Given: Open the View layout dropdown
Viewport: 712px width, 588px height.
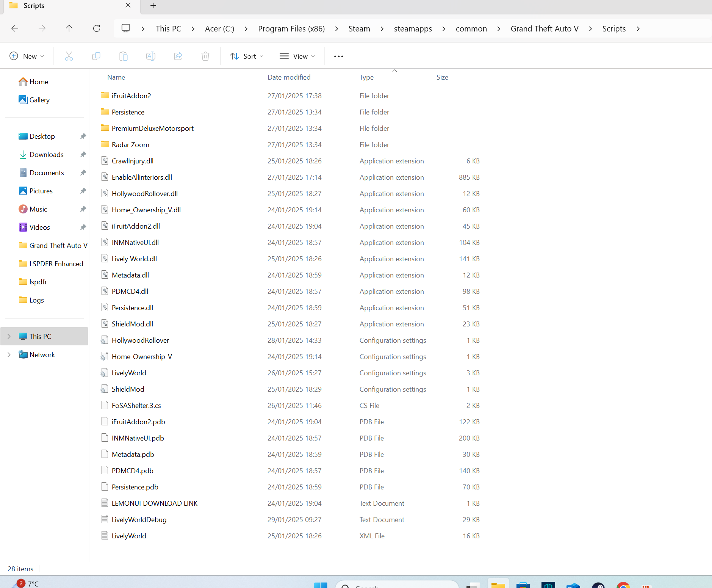Looking at the screenshot, I should pos(297,56).
